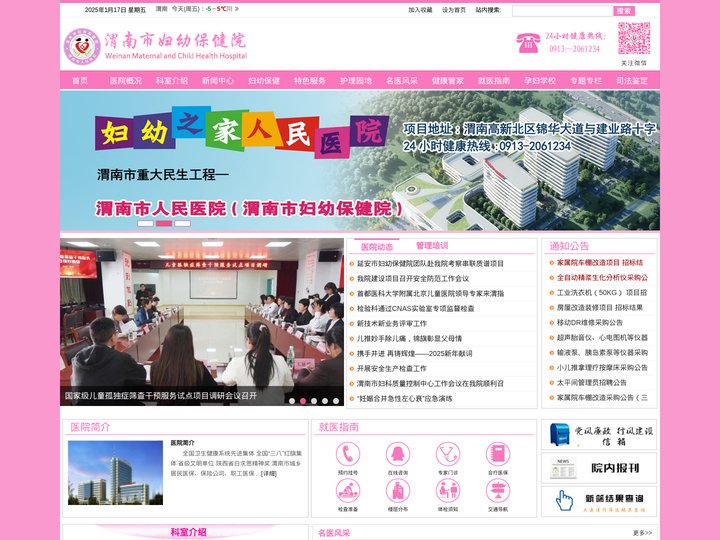Click news caption 国家级儿童孤独症筛查干预服务
This screenshot has width=720, height=540.
click(161, 395)
